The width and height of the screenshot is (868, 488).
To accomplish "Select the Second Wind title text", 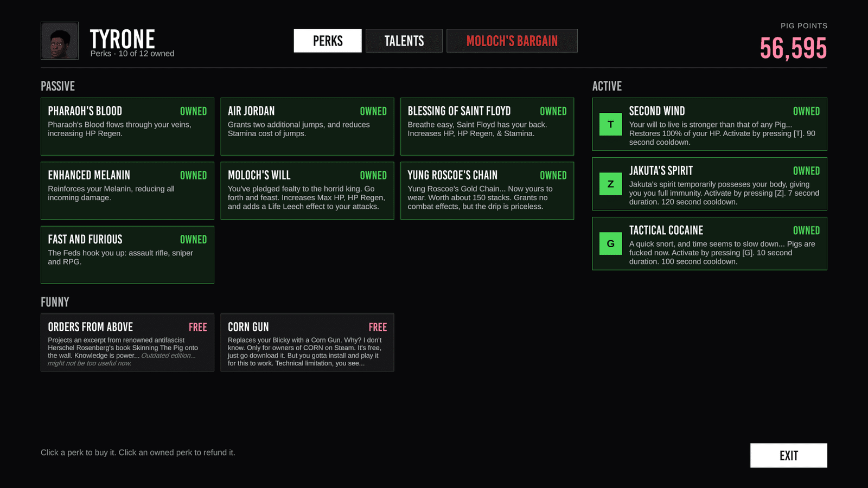I will tap(657, 111).
